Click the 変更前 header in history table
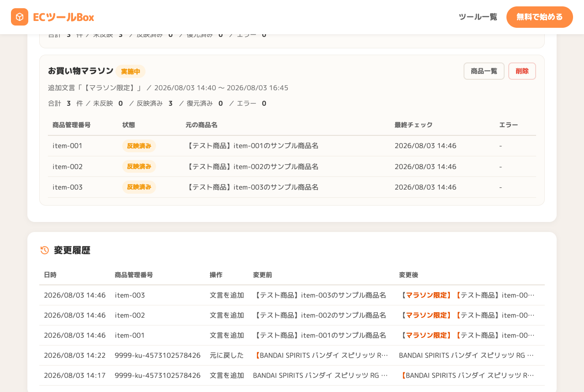The height and width of the screenshot is (392, 584). coord(263,275)
